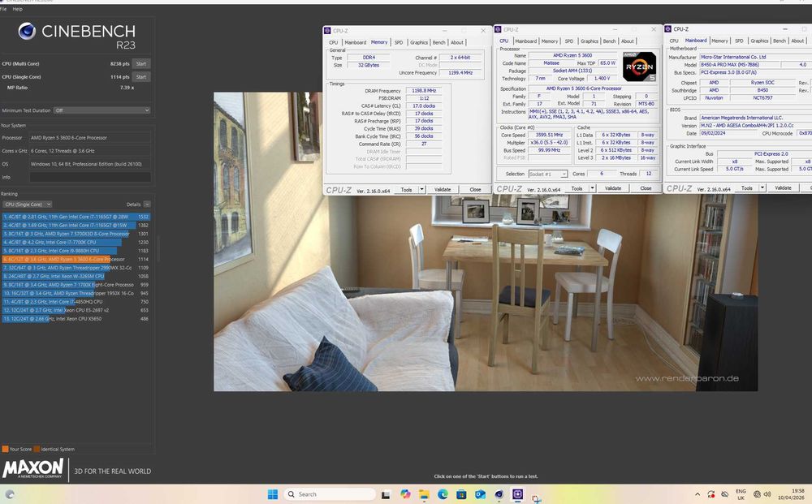This screenshot has height=504, width=812.
Task: Select ranking row Threadripper 2990WX
Action: (x=76, y=268)
